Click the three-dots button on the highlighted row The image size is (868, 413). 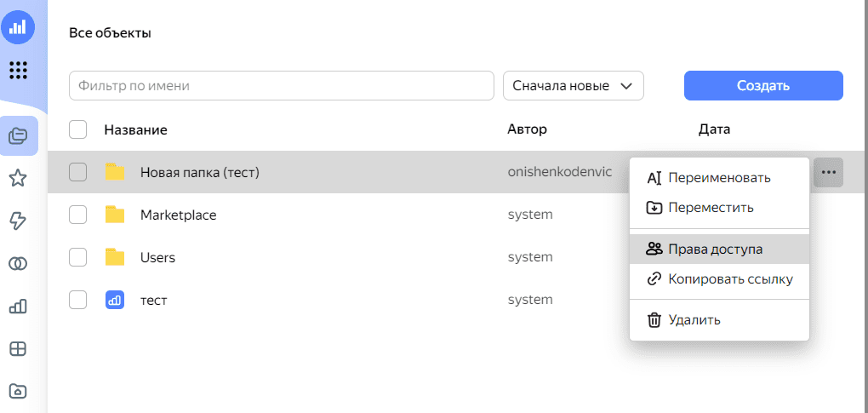828,172
